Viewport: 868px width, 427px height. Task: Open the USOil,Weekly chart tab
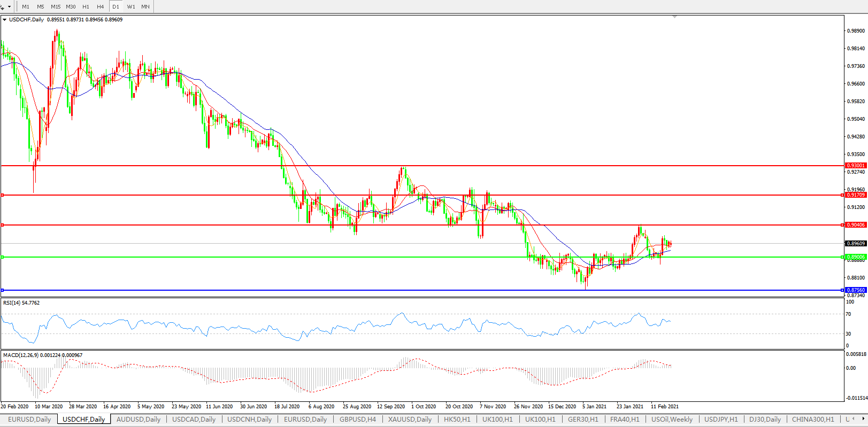point(672,420)
